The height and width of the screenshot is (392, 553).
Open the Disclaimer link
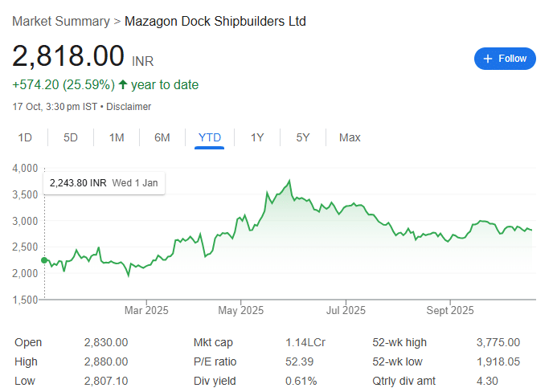pyautogui.click(x=129, y=107)
